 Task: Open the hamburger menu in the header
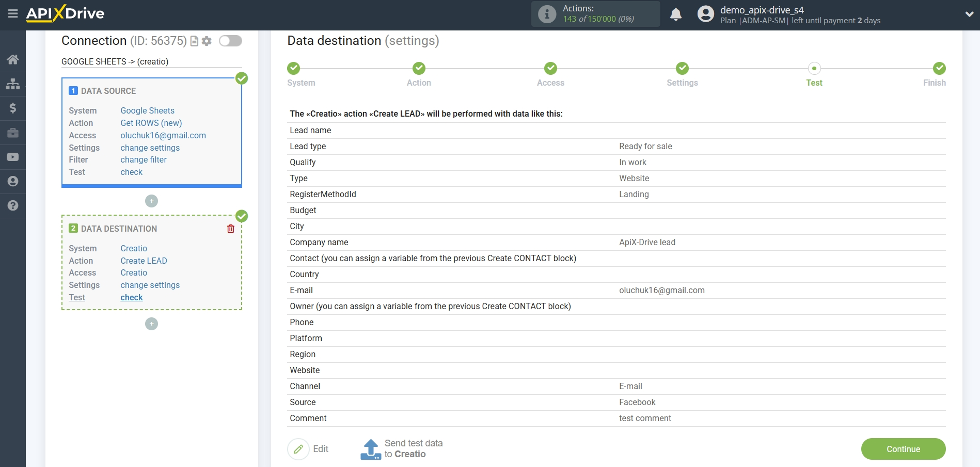13,14
